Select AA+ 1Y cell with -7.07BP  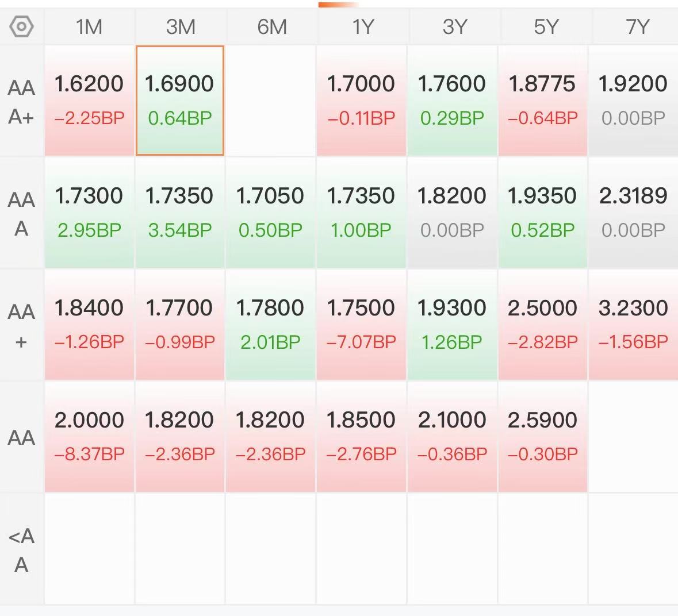pyautogui.click(x=361, y=325)
